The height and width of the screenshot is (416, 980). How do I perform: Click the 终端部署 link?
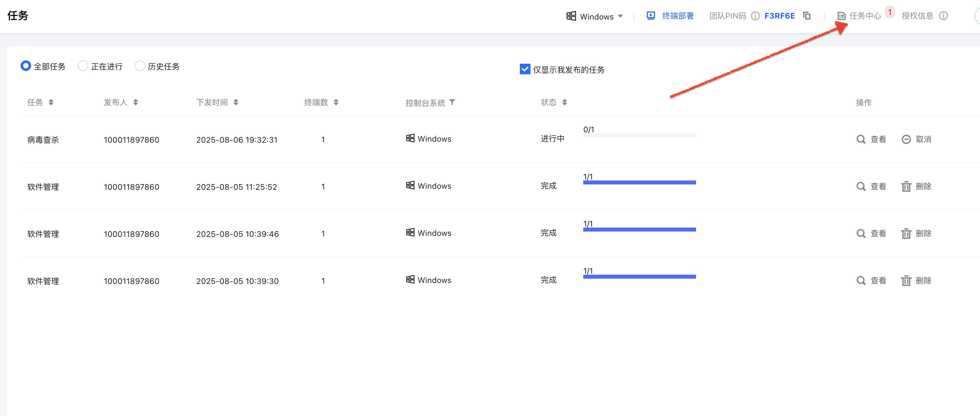point(677,16)
